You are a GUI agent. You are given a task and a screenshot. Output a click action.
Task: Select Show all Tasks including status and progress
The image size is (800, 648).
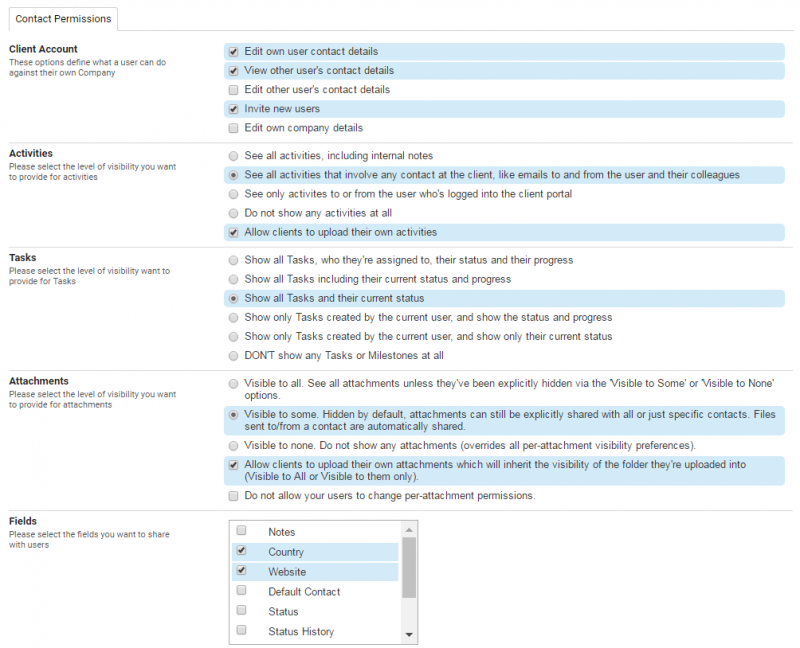point(233,279)
